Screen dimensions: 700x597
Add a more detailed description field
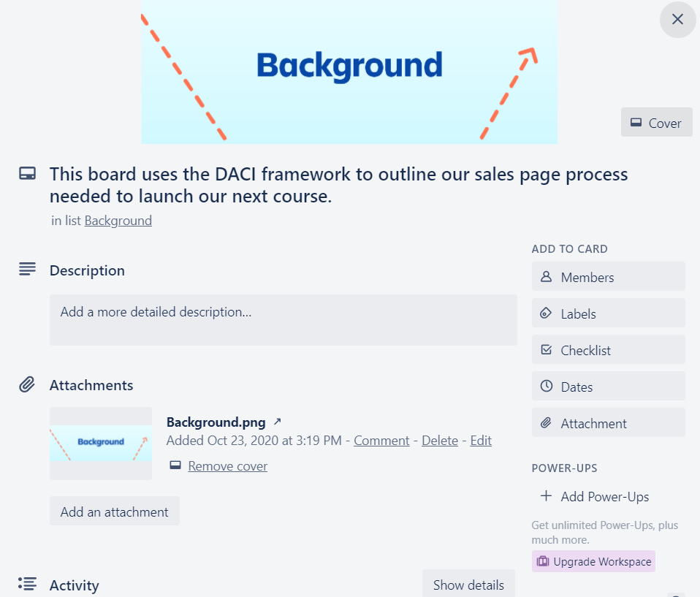click(x=284, y=320)
